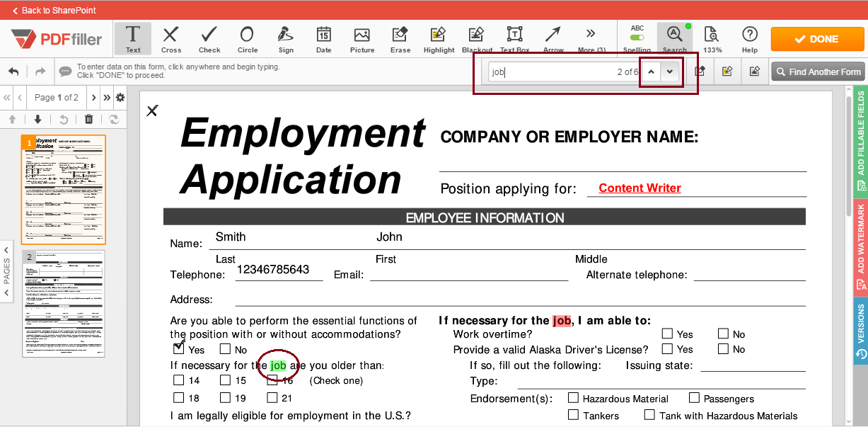
Task: Open page settings gear
Action: (120, 98)
